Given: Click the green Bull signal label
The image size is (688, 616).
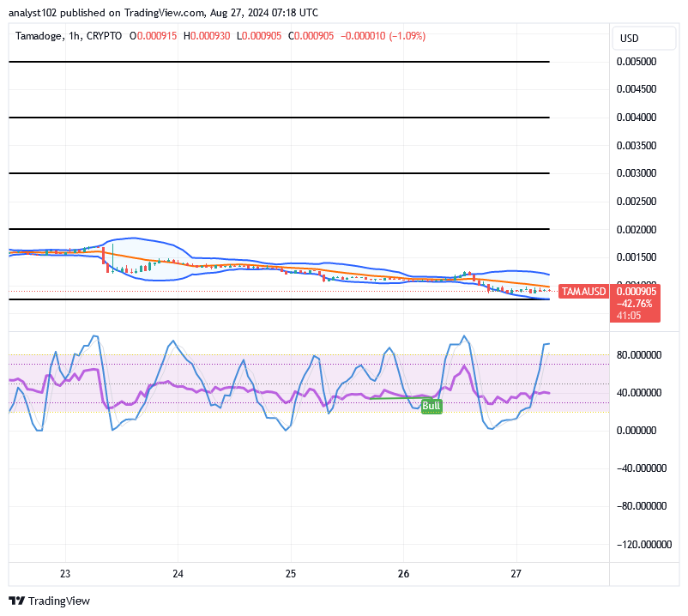Looking at the screenshot, I should tap(432, 406).
